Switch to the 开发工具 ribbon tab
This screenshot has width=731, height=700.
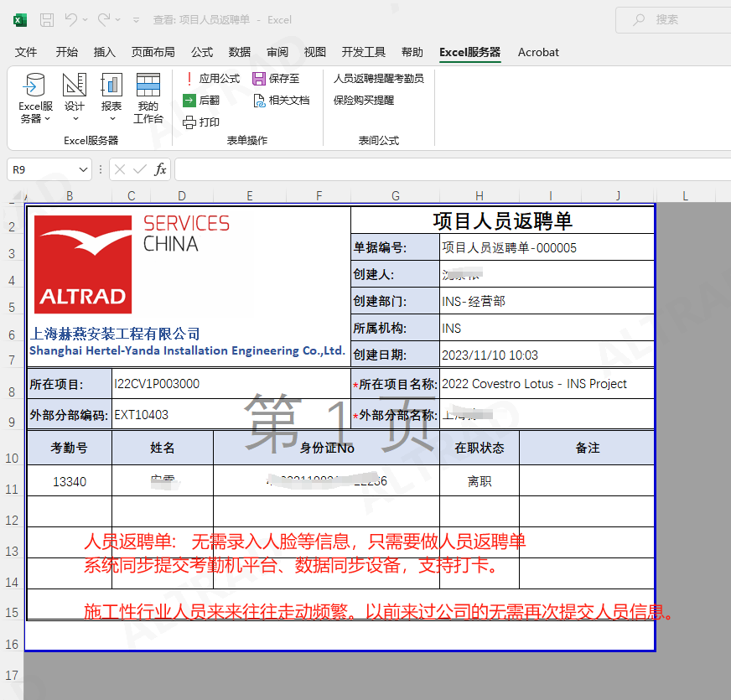tap(364, 52)
